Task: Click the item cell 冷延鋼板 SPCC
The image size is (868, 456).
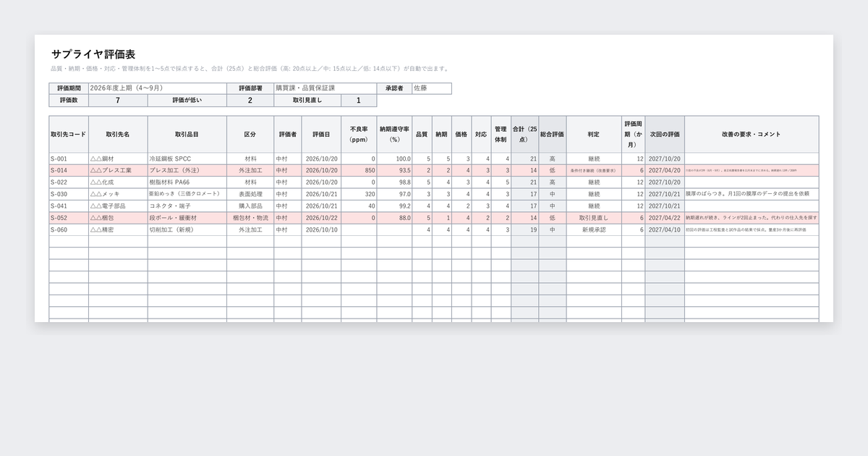Action: click(x=187, y=159)
